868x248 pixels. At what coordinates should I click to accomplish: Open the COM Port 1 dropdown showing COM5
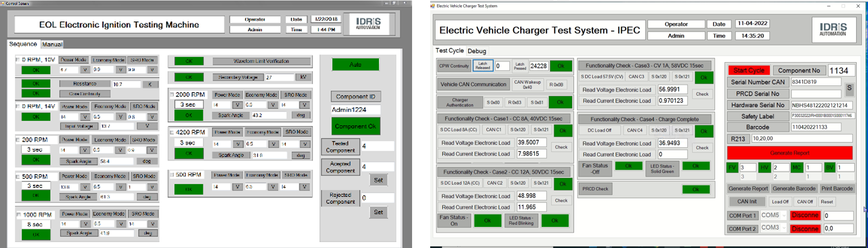(x=774, y=216)
